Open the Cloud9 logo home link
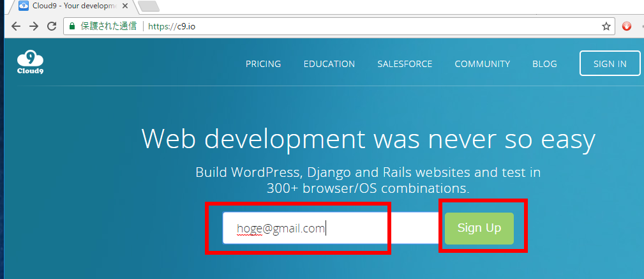 pyautogui.click(x=31, y=63)
